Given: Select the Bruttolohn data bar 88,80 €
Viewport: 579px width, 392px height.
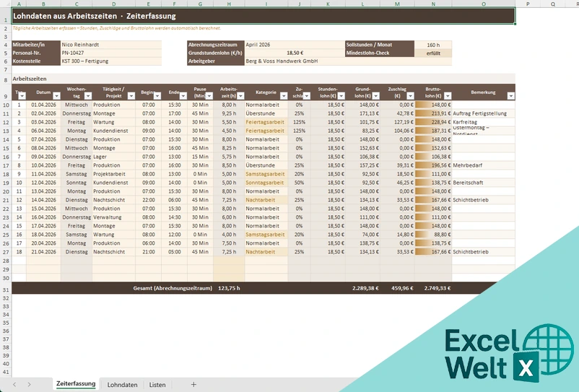Looking at the screenshot, I should point(433,235).
